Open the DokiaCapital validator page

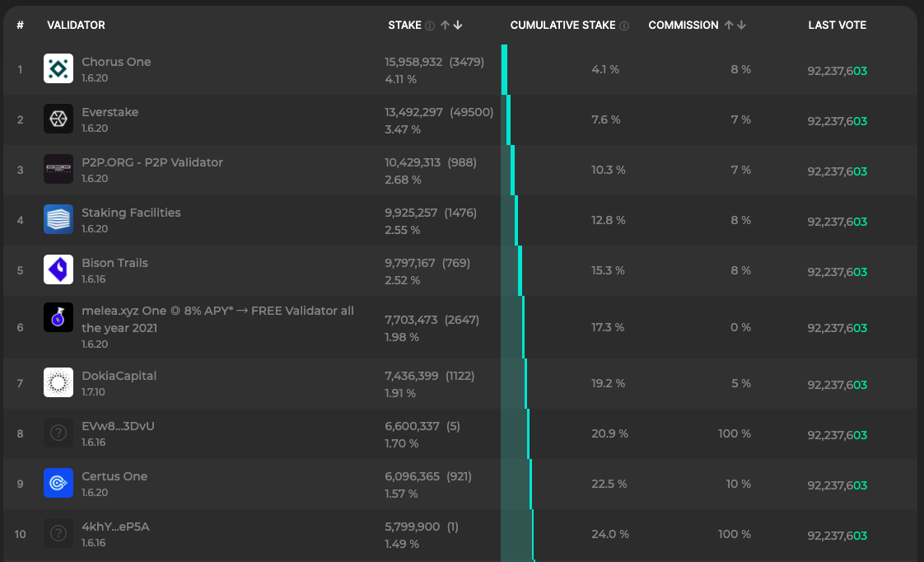click(x=119, y=376)
